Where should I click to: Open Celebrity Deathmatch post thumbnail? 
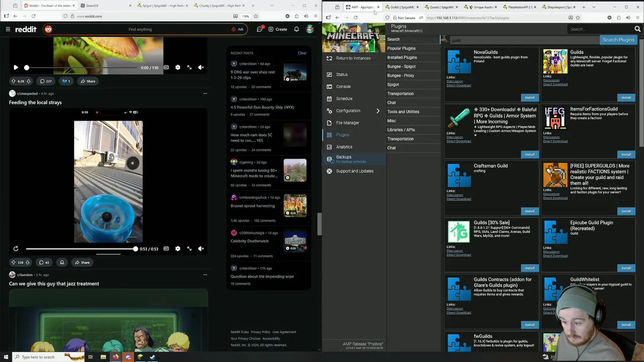[295, 242]
